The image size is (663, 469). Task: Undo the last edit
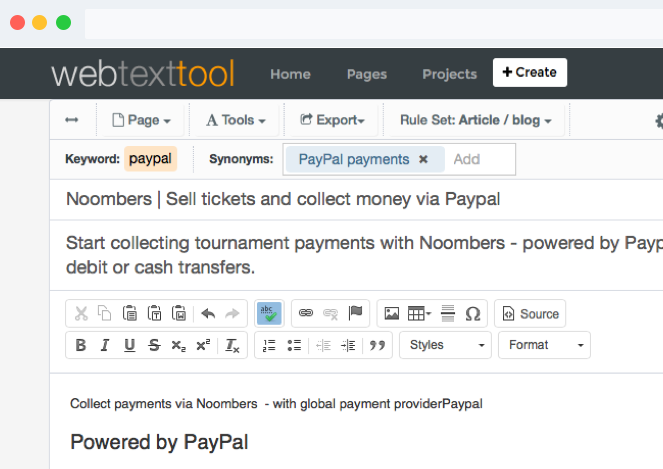[208, 314]
